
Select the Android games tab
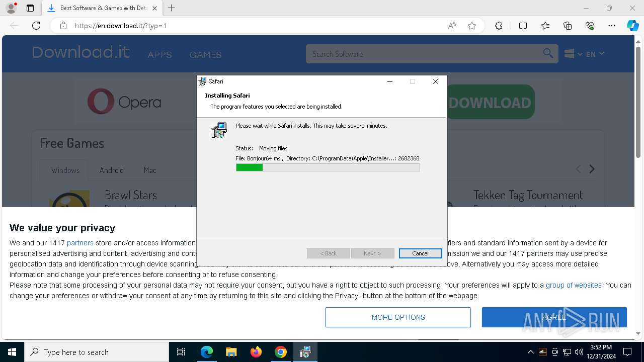pyautogui.click(x=112, y=170)
